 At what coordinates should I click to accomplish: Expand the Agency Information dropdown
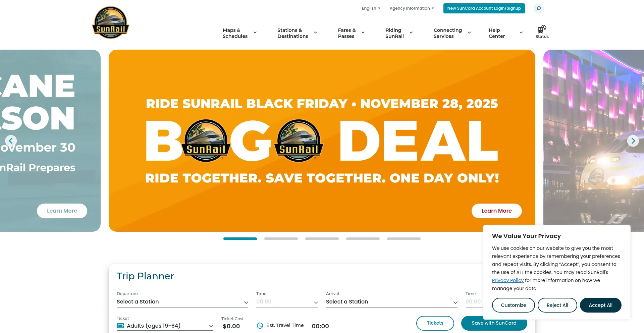pos(412,8)
